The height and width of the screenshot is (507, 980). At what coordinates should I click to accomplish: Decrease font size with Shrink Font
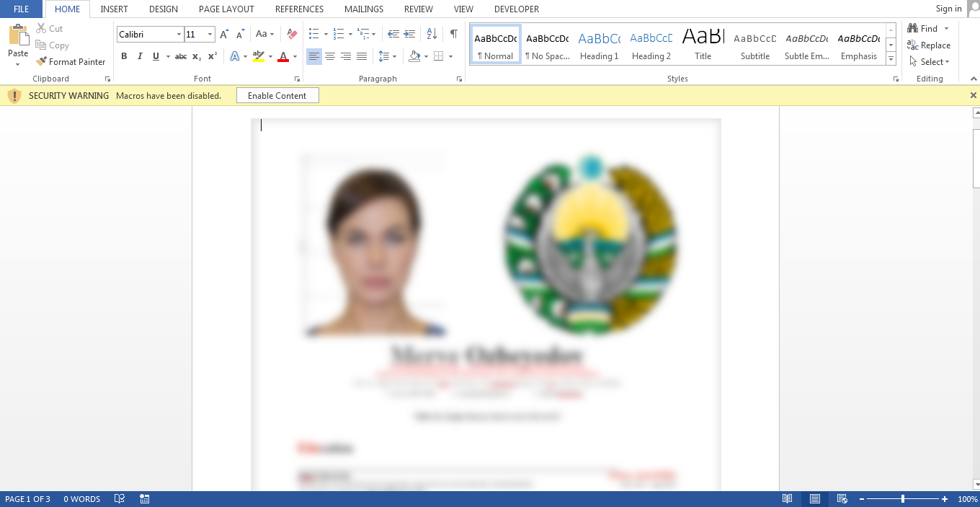click(241, 35)
